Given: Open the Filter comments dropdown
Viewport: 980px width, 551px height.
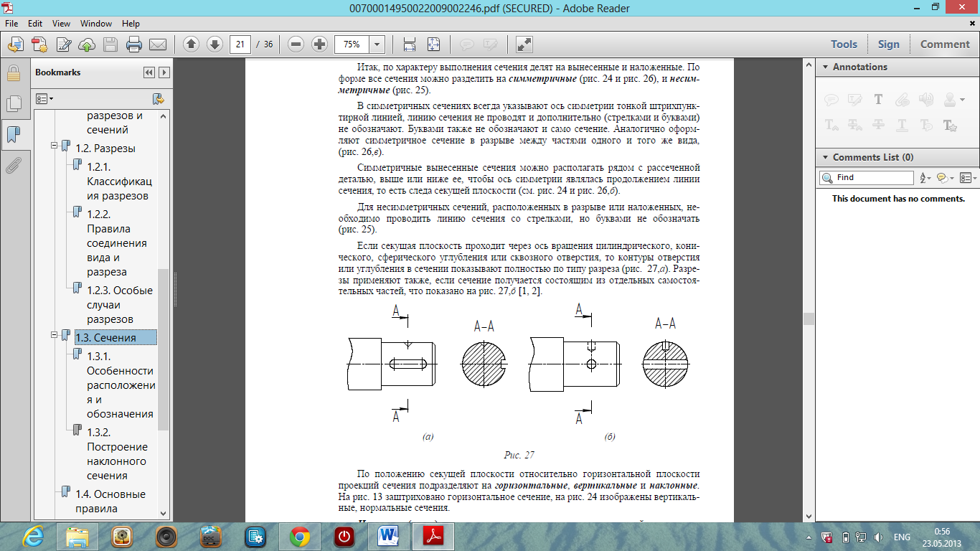Looking at the screenshot, I should (x=945, y=177).
